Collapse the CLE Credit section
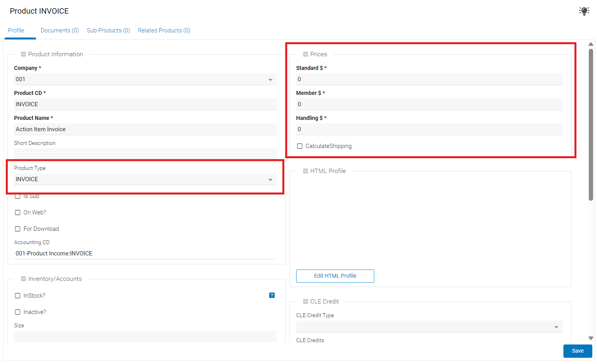The image size is (597, 364). pos(306,302)
